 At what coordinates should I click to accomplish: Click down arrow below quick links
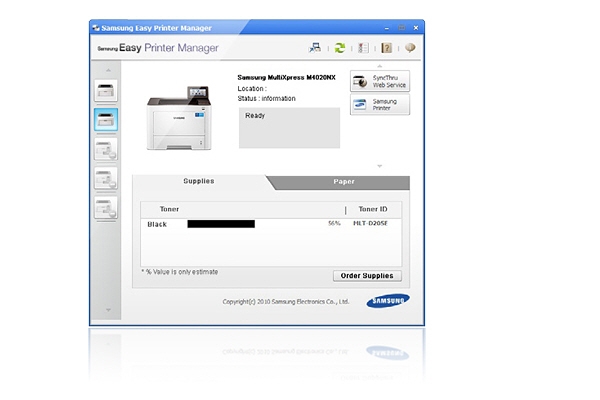pyautogui.click(x=380, y=166)
